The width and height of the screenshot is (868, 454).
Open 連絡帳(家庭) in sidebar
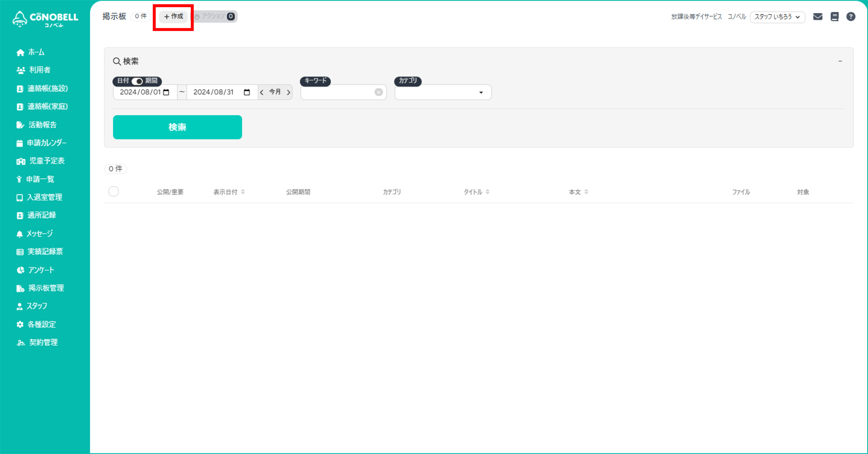[42, 107]
